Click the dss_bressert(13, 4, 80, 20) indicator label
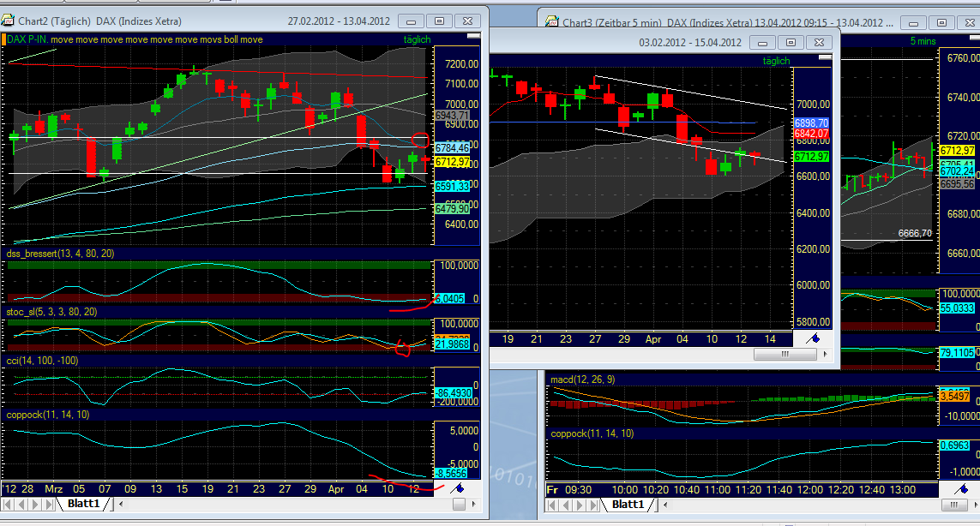This screenshot has height=526, width=980. (x=60, y=254)
